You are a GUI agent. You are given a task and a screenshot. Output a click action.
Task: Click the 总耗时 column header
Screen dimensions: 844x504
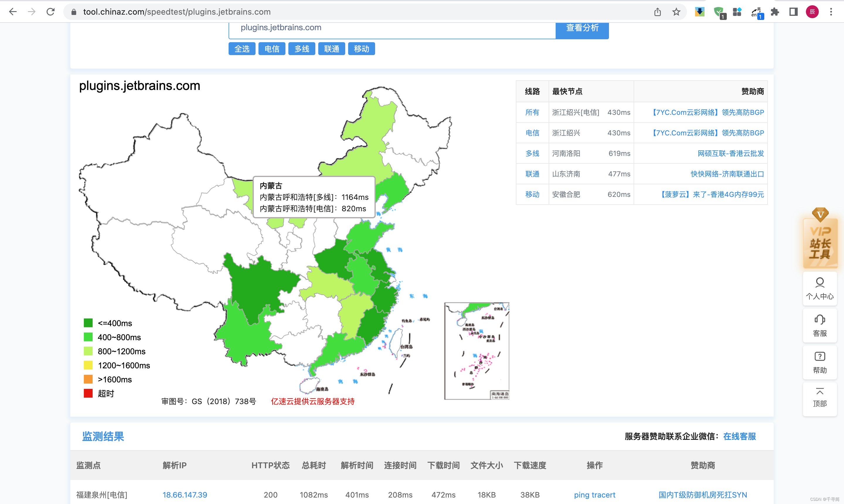point(314,465)
